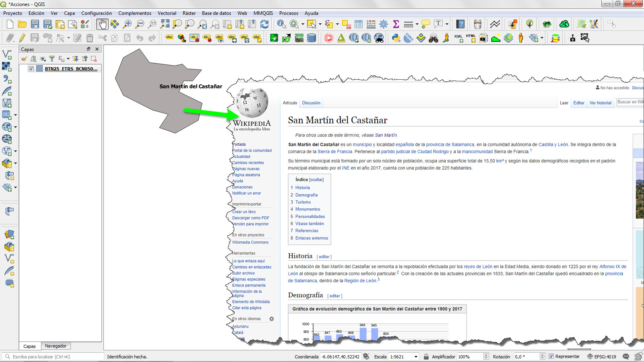Click the KML export icon
644x362 pixels.
458,38
